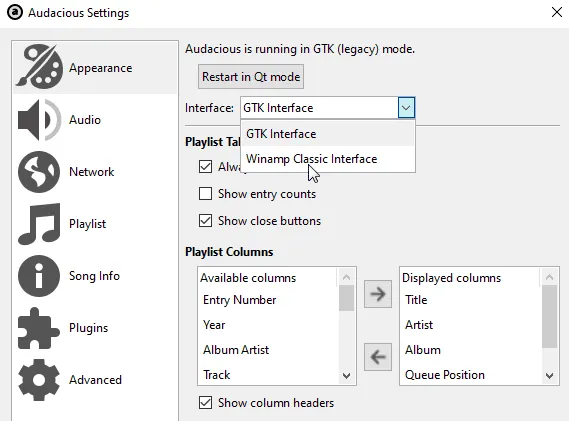Select the Song Info icon
Image resolution: width=569 pixels, height=421 pixels.
pos(39,276)
